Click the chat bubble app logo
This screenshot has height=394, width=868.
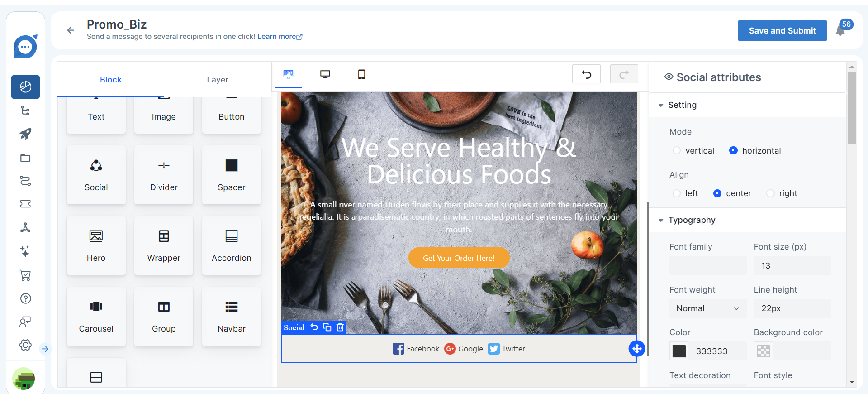coord(25,46)
